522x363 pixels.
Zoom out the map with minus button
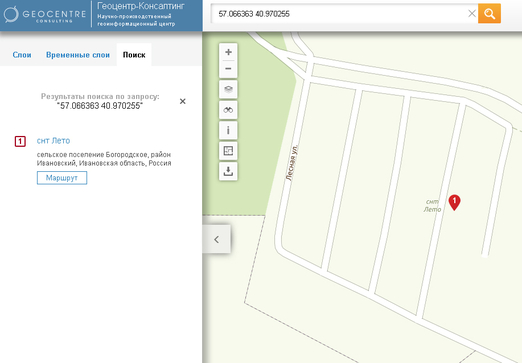[228, 69]
